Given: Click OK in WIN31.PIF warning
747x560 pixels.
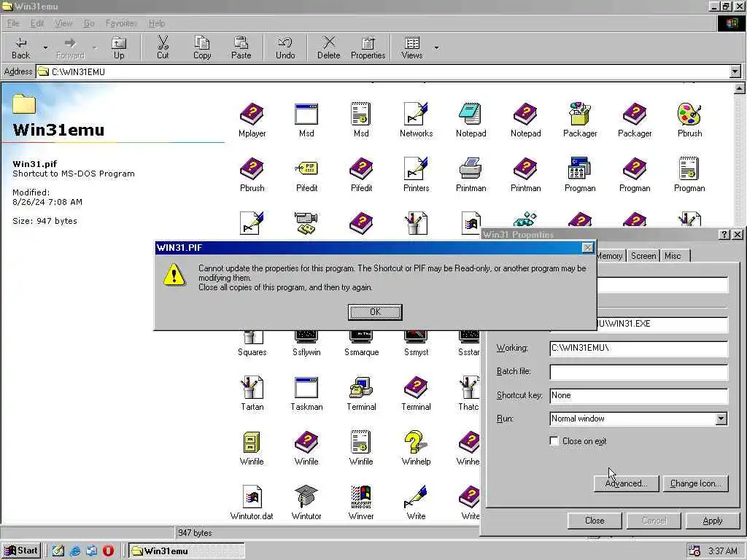Looking at the screenshot, I should click(x=375, y=312).
